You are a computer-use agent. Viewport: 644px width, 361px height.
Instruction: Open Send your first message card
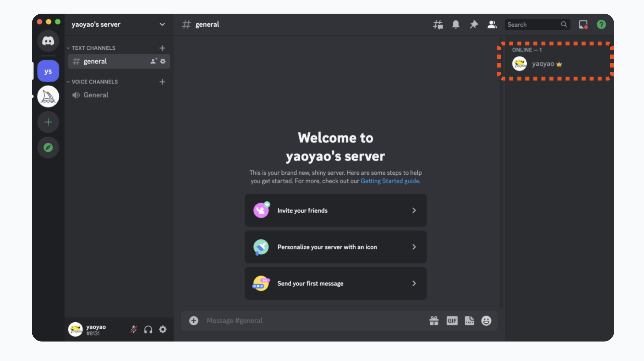[x=336, y=283]
